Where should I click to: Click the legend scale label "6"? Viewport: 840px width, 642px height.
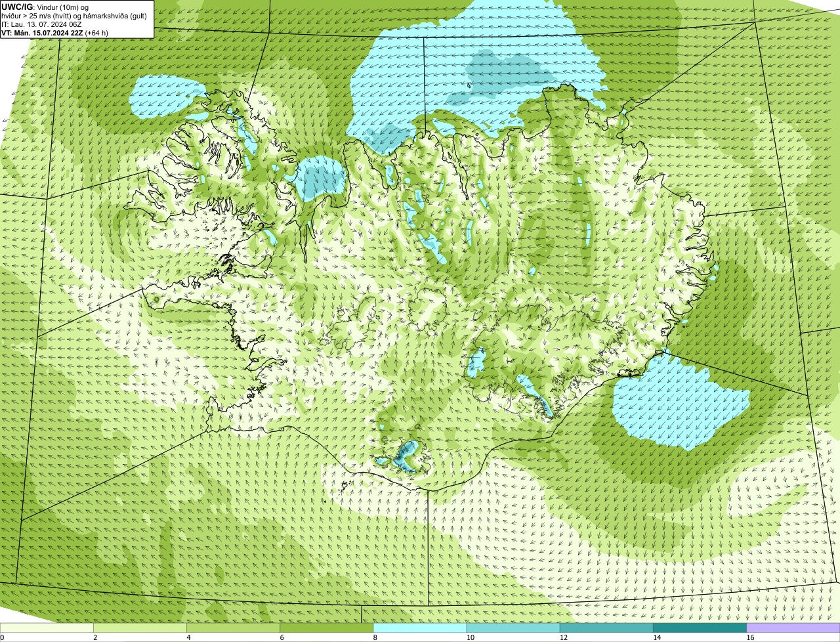coord(282,637)
